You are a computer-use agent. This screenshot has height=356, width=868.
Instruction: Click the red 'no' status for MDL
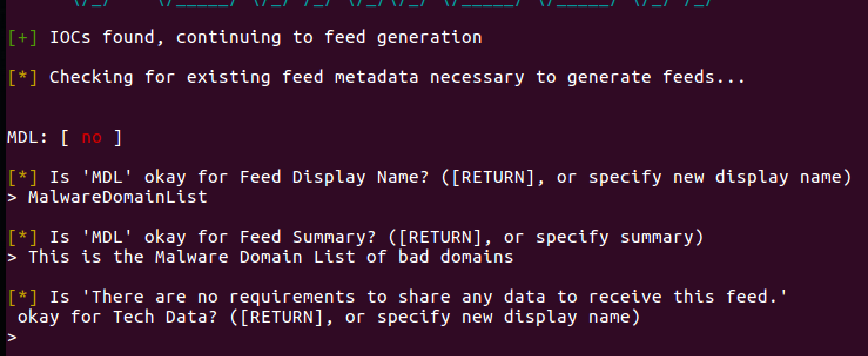tap(92, 138)
